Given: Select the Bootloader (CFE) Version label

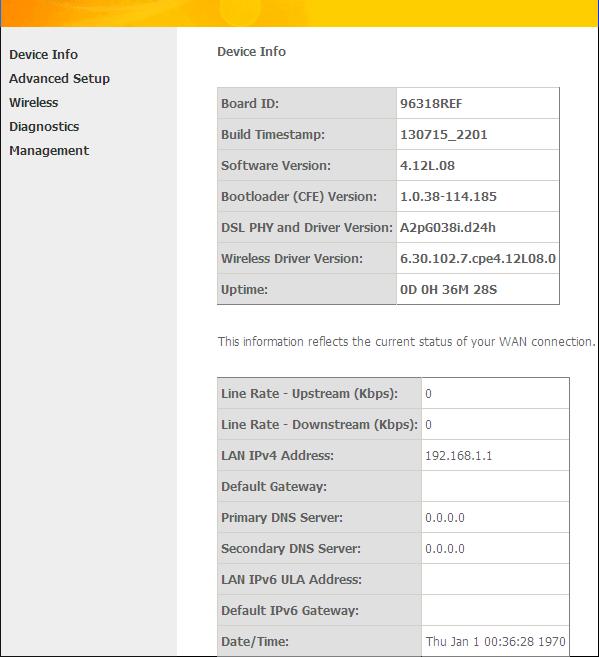Looking at the screenshot, I should point(299,197).
